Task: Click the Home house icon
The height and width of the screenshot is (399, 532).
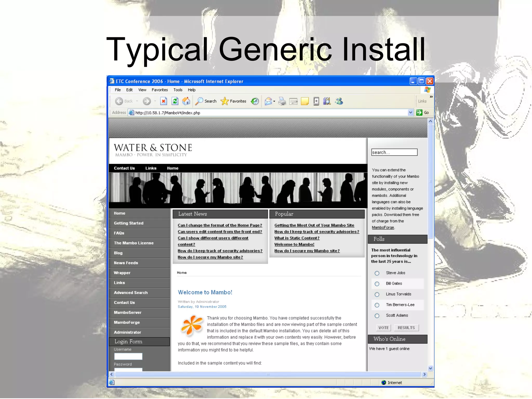Action: coord(186,101)
